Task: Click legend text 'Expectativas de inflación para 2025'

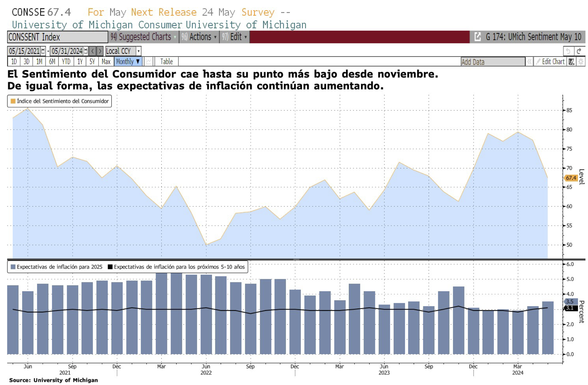Action: coord(60,267)
